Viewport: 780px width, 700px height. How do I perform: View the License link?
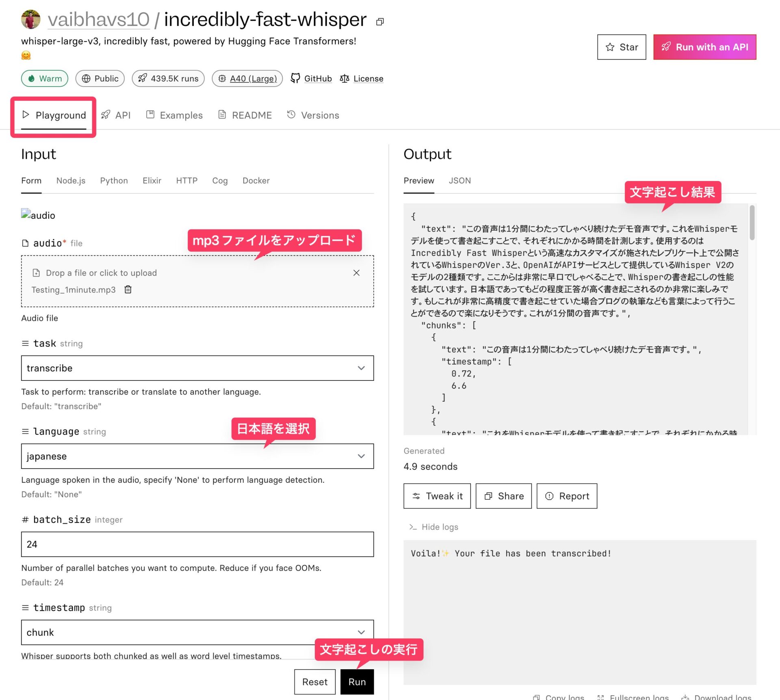[x=362, y=78]
